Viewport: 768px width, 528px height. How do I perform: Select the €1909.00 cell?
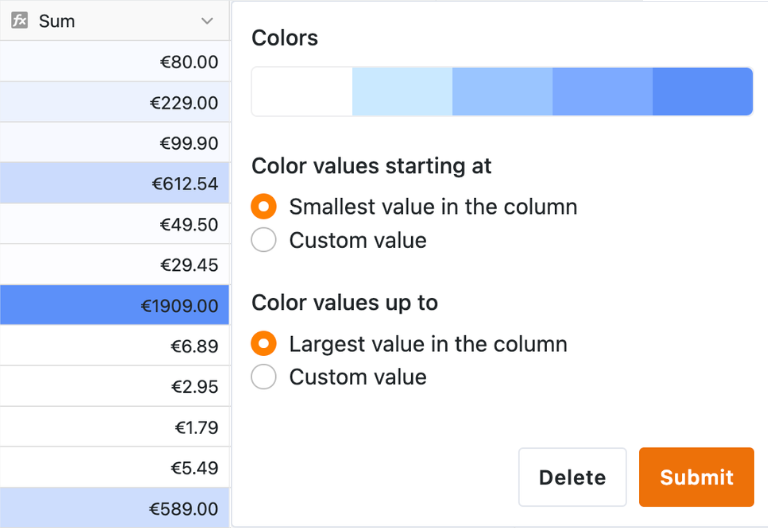coord(115,306)
